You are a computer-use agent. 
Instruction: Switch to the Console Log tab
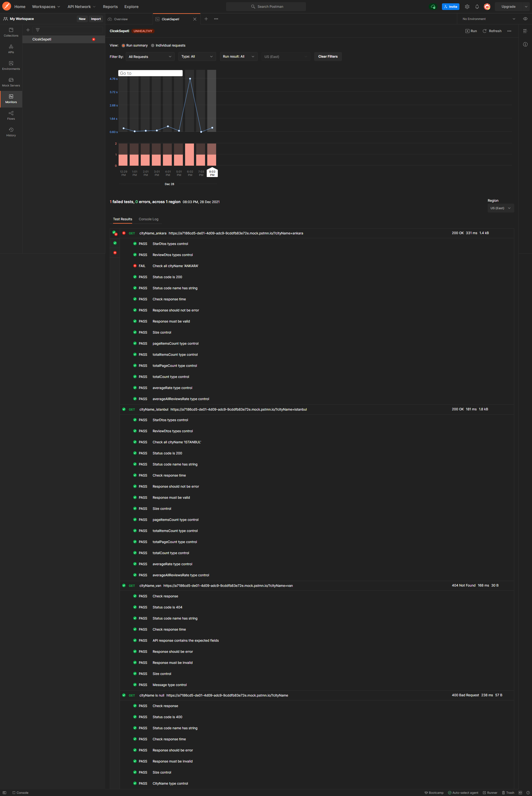(149, 219)
